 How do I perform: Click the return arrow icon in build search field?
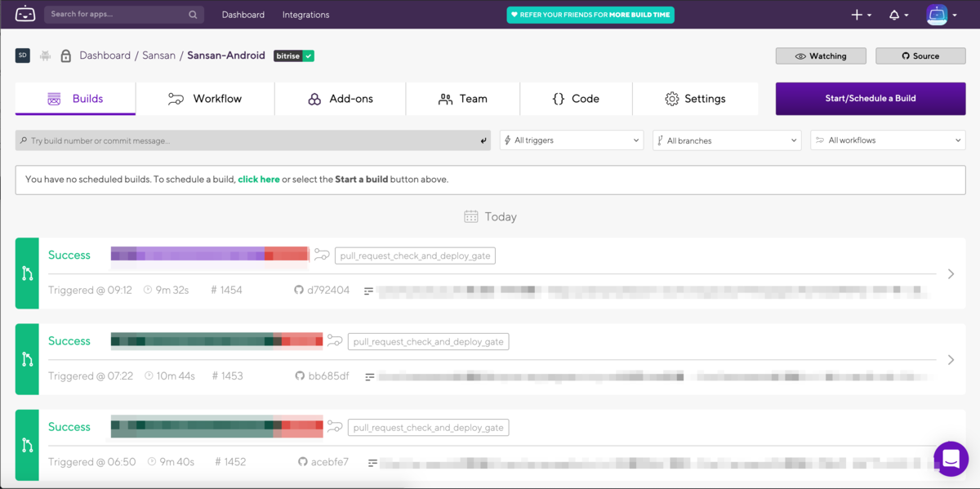coord(483,140)
